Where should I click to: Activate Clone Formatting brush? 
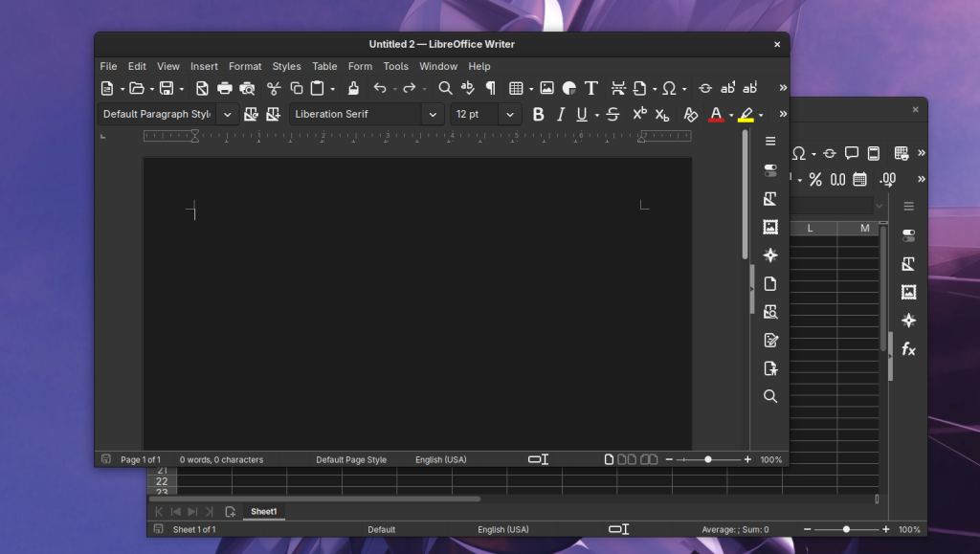[353, 88]
